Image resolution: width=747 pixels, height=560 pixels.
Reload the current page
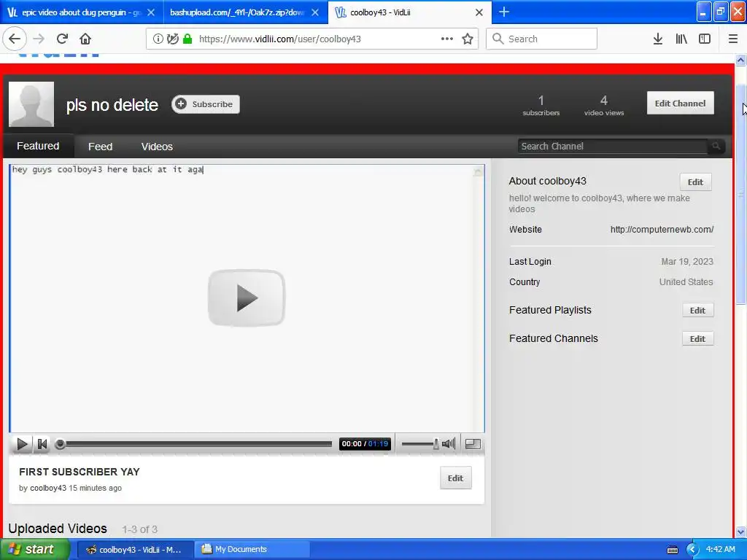(x=62, y=39)
